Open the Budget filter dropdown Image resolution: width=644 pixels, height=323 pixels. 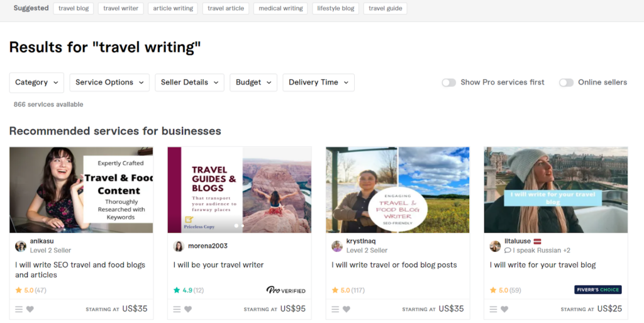253,82
